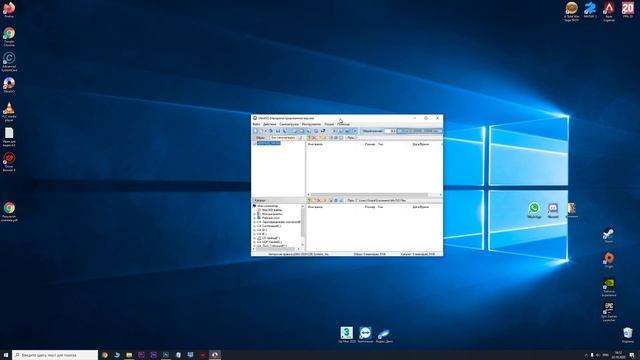Open the Инструменты menu
Image resolution: width=640 pixels, height=360 pixels.
pyautogui.click(x=311, y=124)
